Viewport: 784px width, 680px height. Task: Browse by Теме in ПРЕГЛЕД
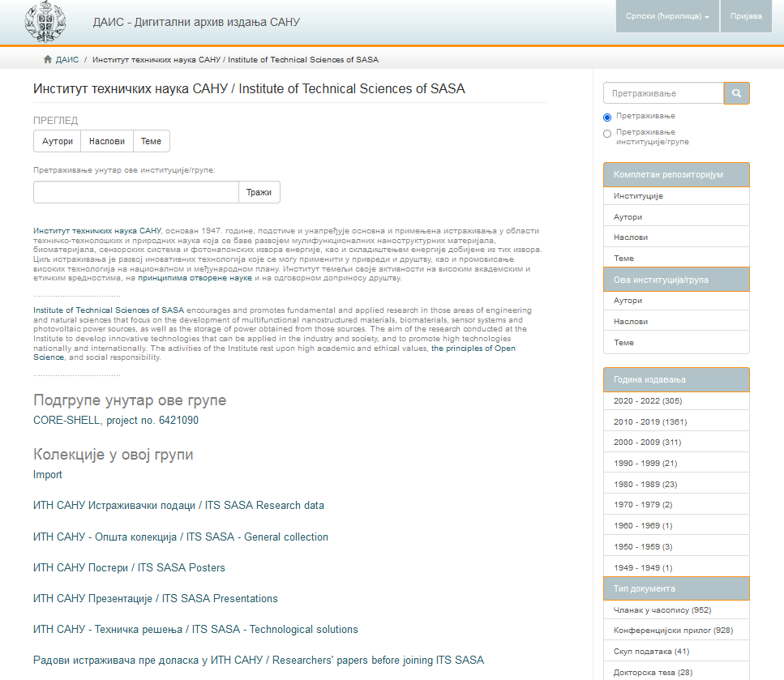click(151, 141)
